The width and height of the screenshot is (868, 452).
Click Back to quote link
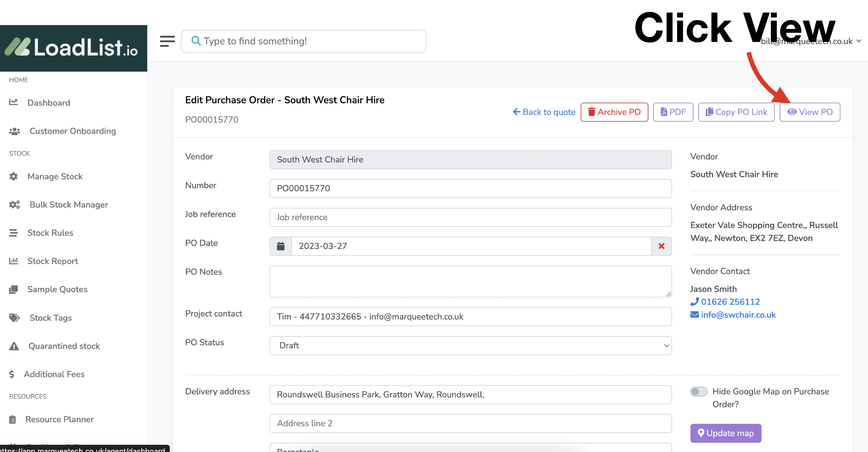pyautogui.click(x=544, y=112)
